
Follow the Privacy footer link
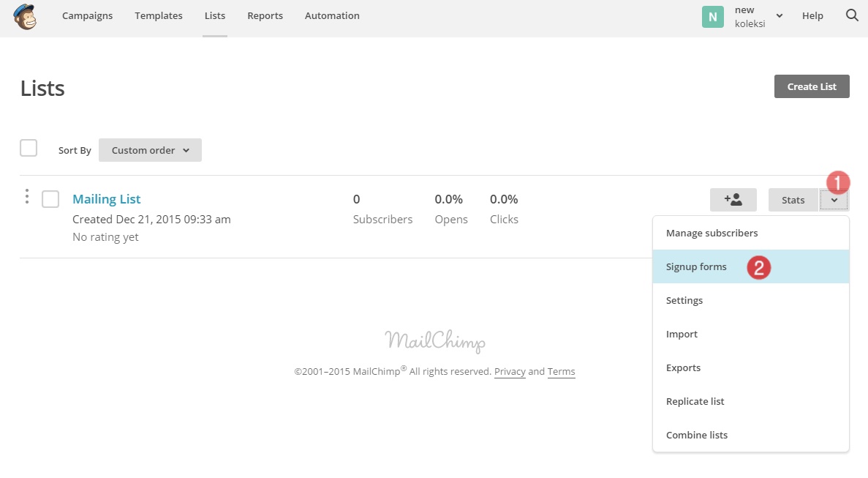click(510, 372)
